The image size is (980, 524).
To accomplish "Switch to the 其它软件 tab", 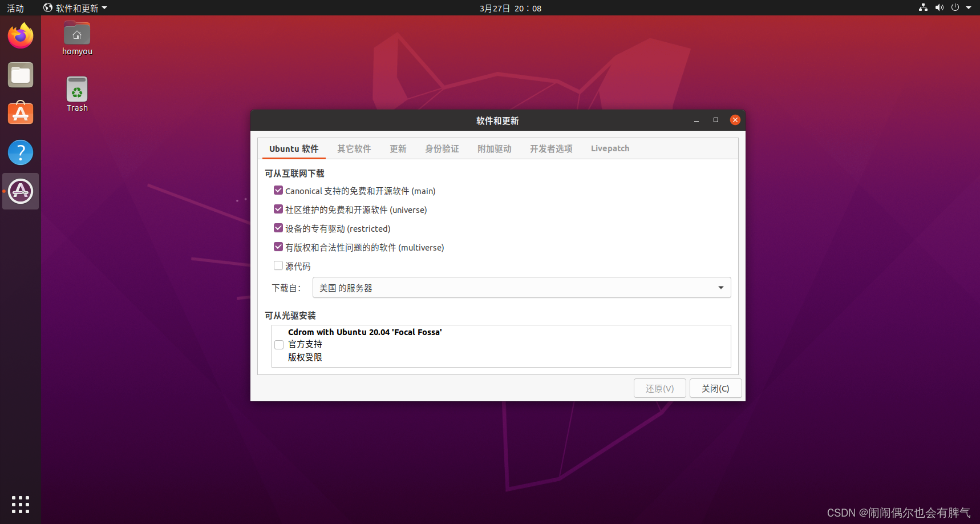I will pyautogui.click(x=354, y=148).
